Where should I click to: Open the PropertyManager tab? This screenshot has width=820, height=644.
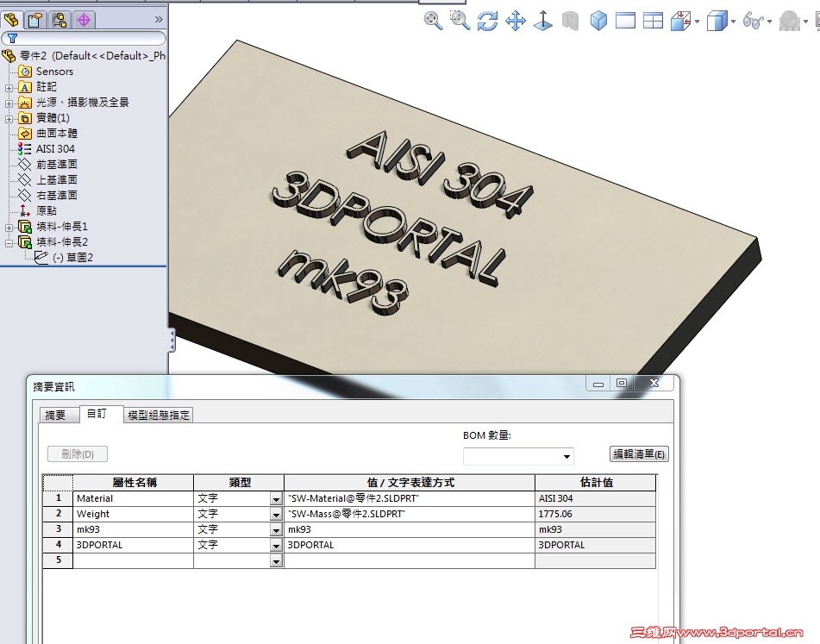(35, 20)
